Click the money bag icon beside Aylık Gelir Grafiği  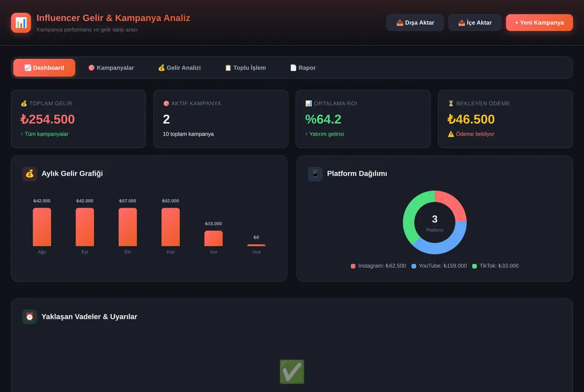click(30, 174)
